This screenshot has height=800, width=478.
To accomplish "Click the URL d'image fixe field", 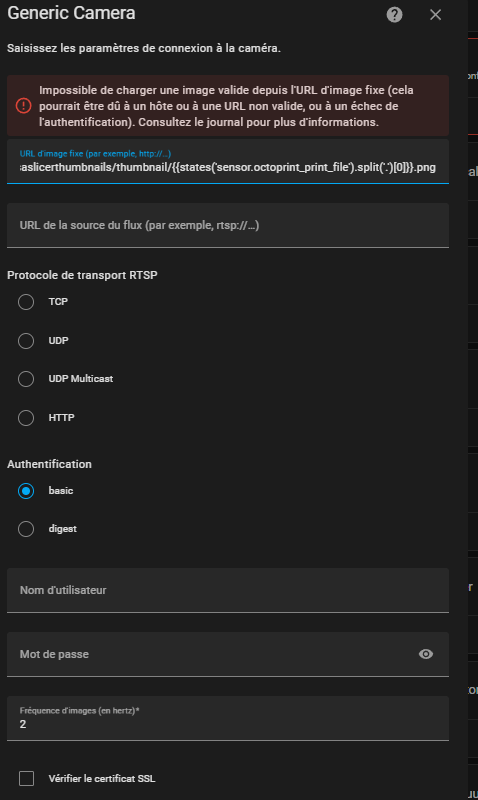I will tap(228, 161).
